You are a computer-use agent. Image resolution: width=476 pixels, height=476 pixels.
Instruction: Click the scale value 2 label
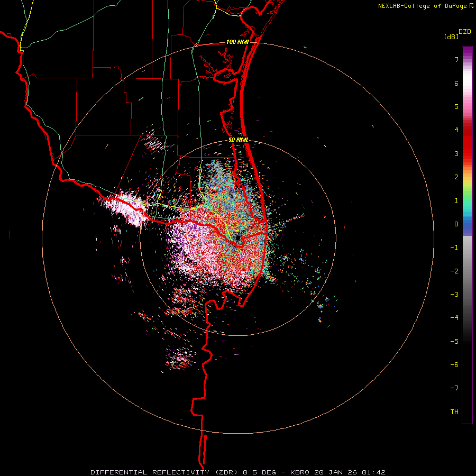click(x=456, y=177)
